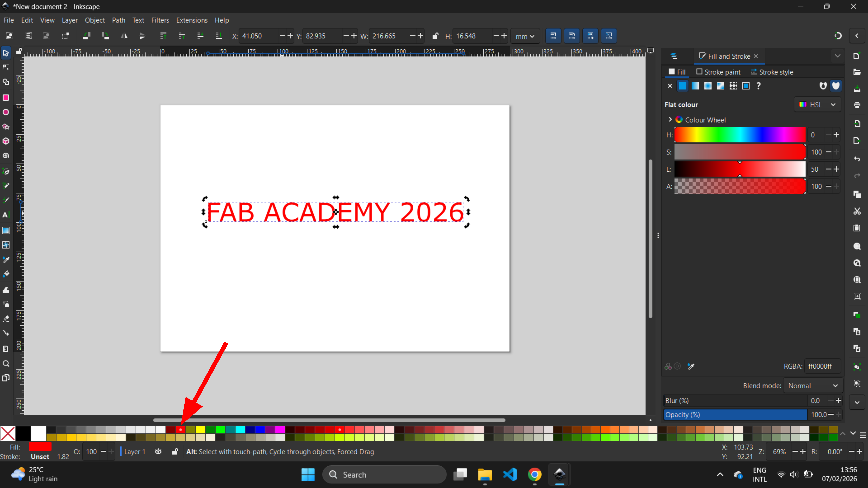Open the HSL colour mode dropdown
This screenshot has height=488, width=868.
[x=817, y=104]
